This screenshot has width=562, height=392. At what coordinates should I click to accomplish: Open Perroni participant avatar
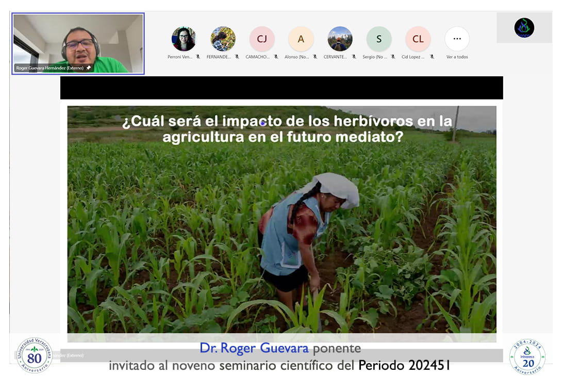(184, 39)
